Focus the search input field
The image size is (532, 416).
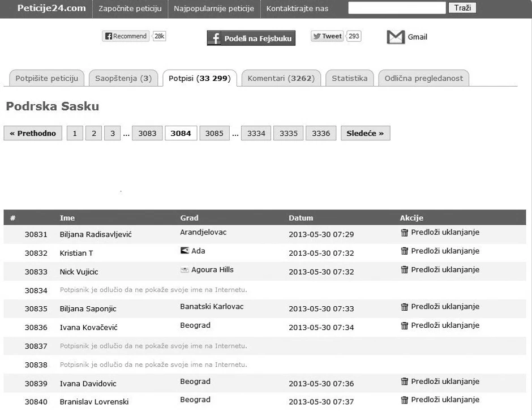tap(397, 8)
